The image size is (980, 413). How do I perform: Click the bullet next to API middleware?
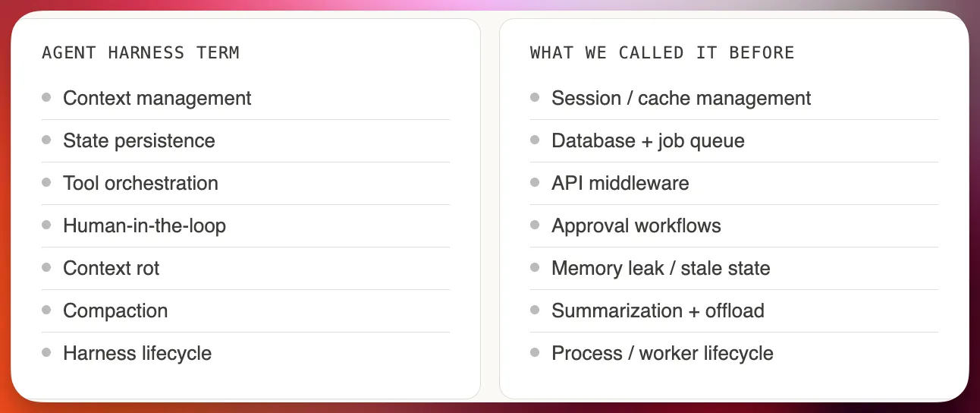[x=535, y=182]
